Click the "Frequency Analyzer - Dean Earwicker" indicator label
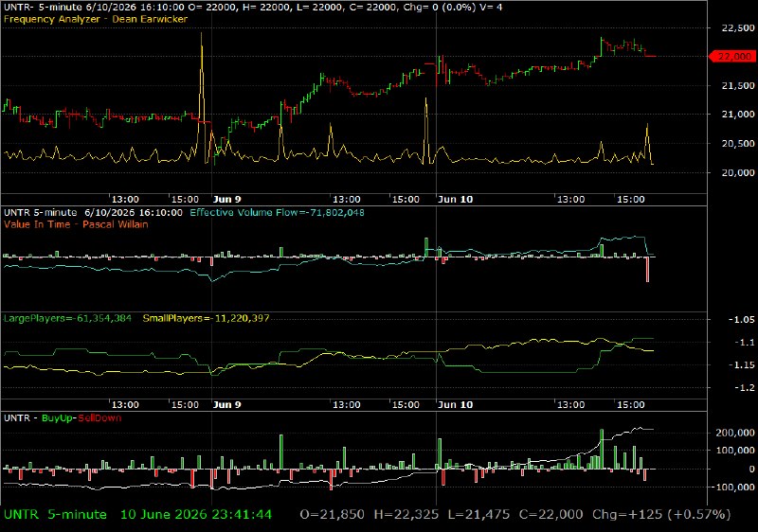Viewport: 758px width, 532px height. tap(96, 19)
